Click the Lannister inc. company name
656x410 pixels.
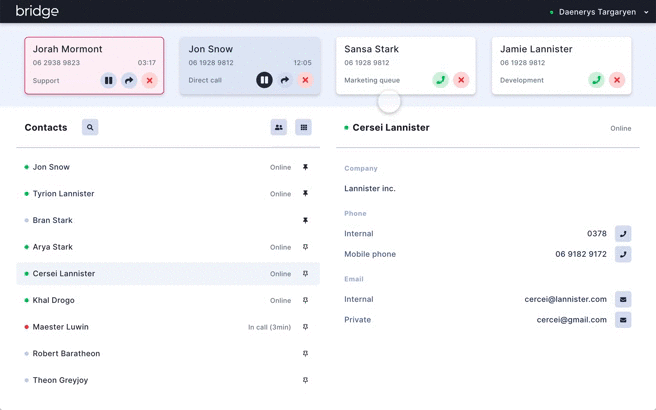click(x=370, y=189)
